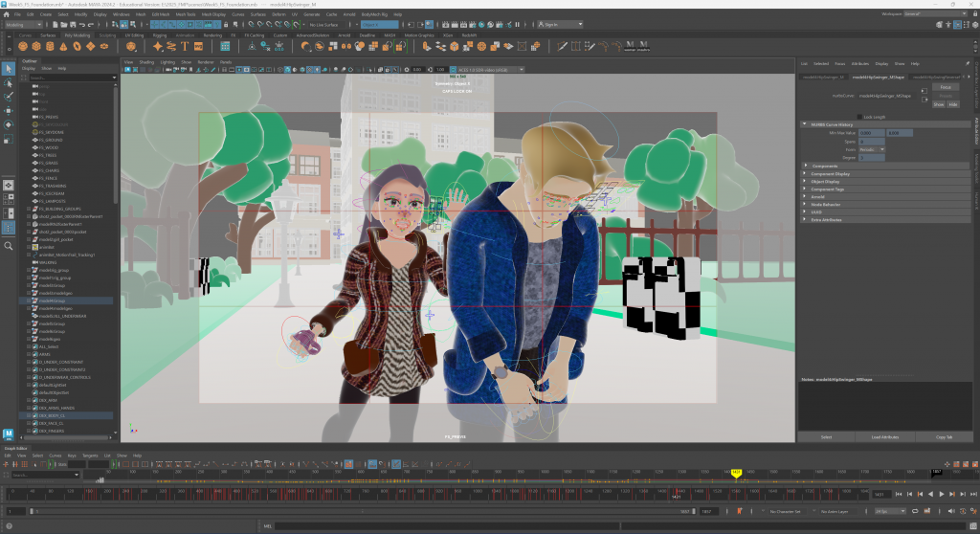Open the Deform menu

279,15
